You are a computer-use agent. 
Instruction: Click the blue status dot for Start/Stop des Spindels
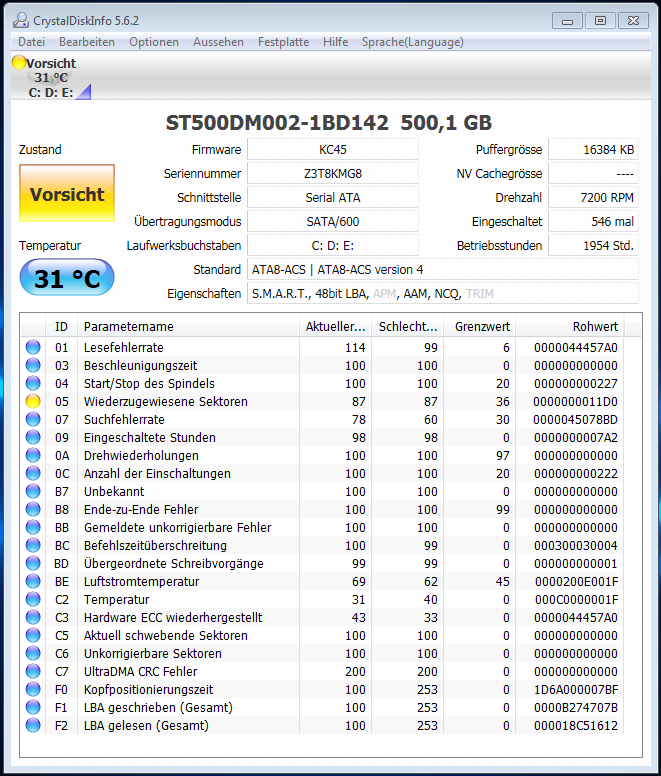click(x=33, y=384)
